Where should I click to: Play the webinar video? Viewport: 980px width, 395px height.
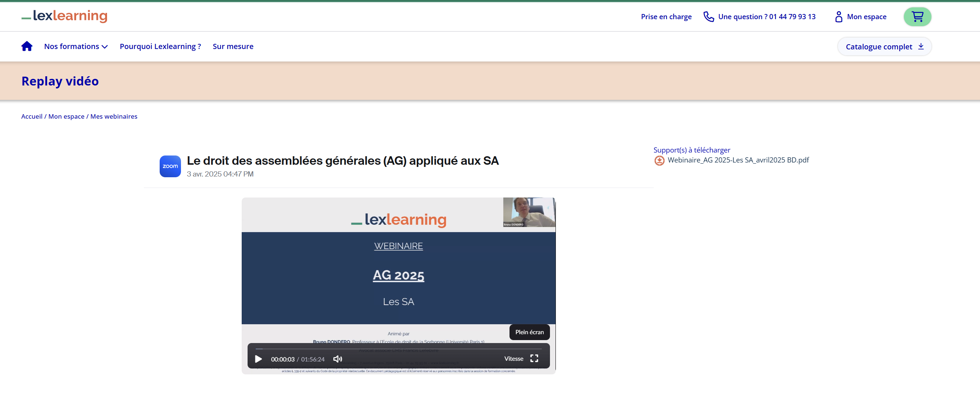click(x=258, y=359)
